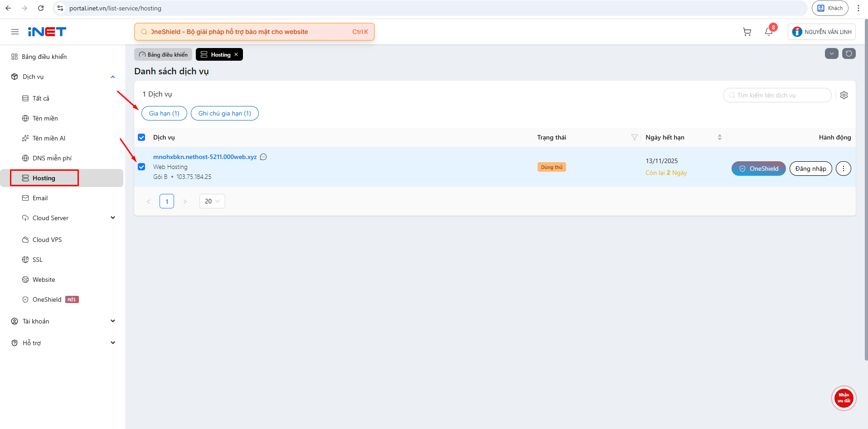Image resolution: width=868 pixels, height=429 pixels.
Task: Go forward in browser history
Action: 24,8
